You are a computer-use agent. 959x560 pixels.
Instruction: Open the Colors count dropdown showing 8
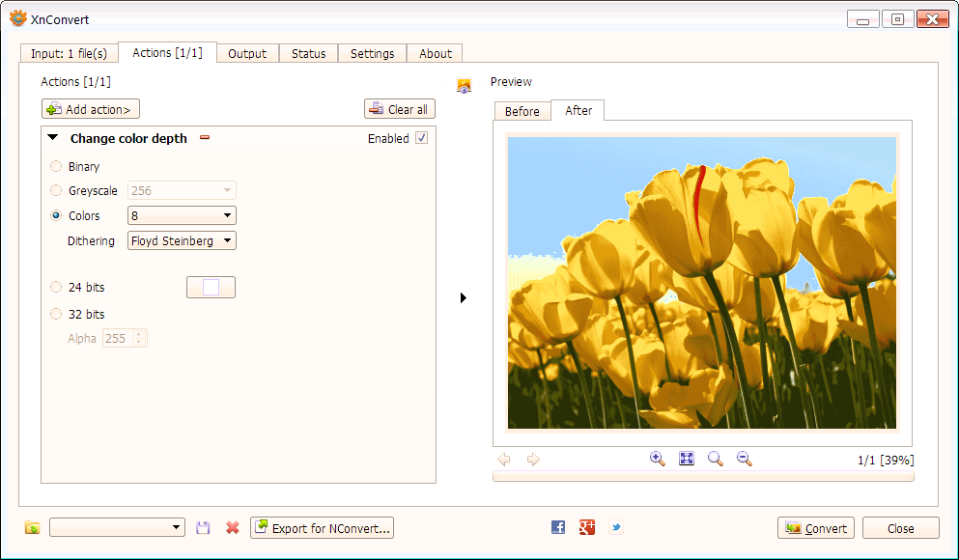pos(182,215)
